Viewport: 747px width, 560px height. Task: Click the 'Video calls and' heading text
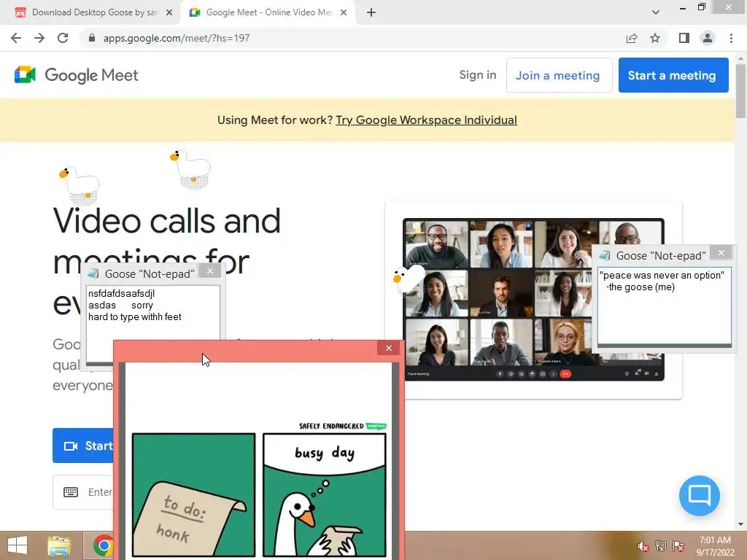pyautogui.click(x=166, y=220)
